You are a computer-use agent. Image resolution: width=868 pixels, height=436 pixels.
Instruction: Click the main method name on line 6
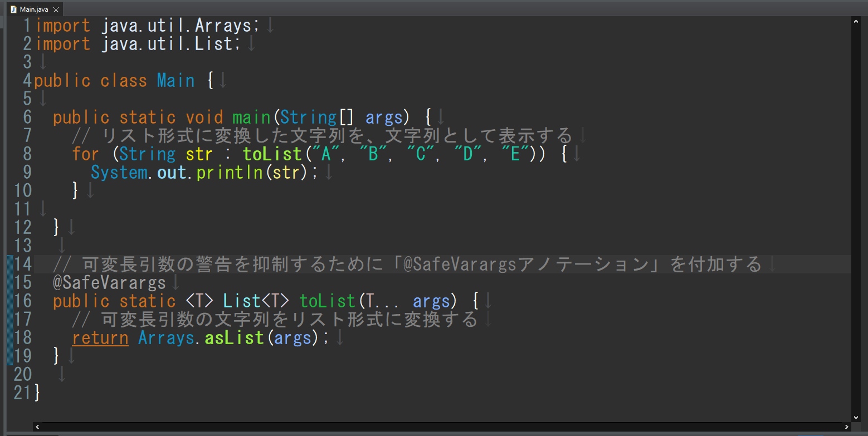(x=251, y=117)
